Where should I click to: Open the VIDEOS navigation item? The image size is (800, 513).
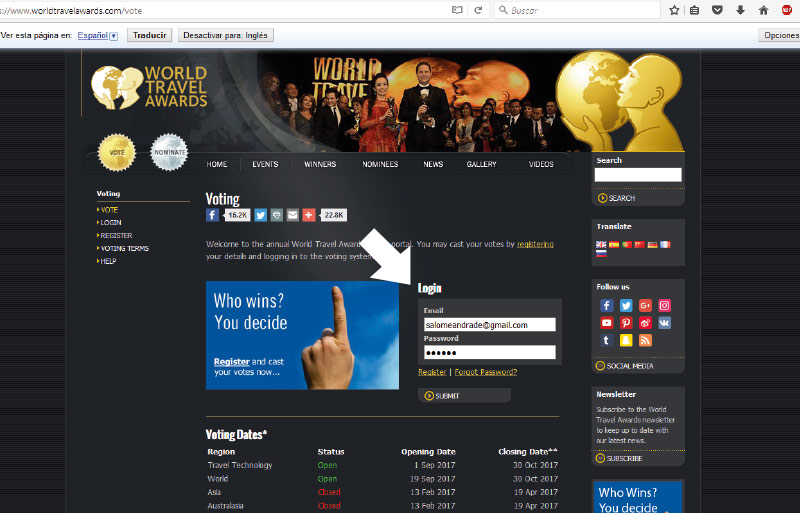point(541,164)
